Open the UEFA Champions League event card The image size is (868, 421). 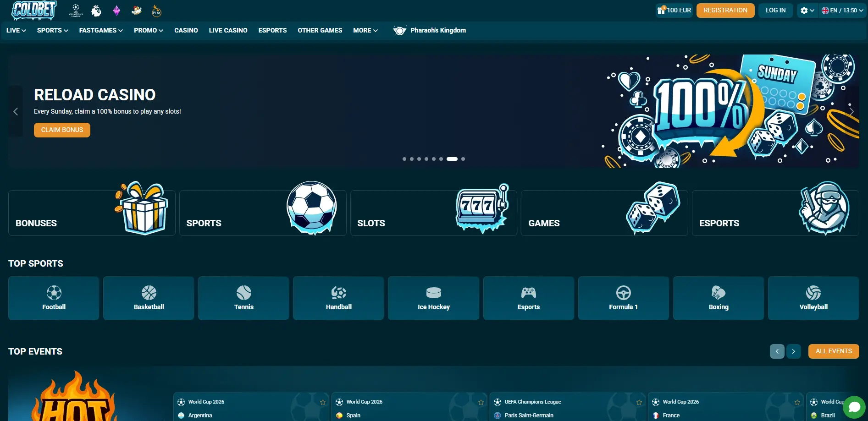[x=568, y=407]
